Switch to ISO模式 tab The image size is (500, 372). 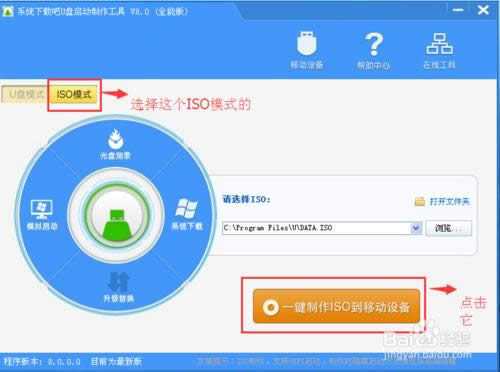tap(74, 94)
